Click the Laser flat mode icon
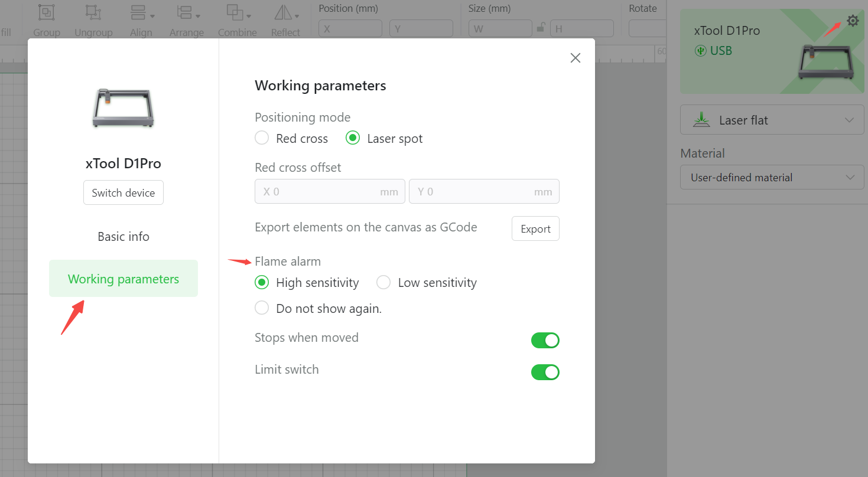 click(x=701, y=120)
